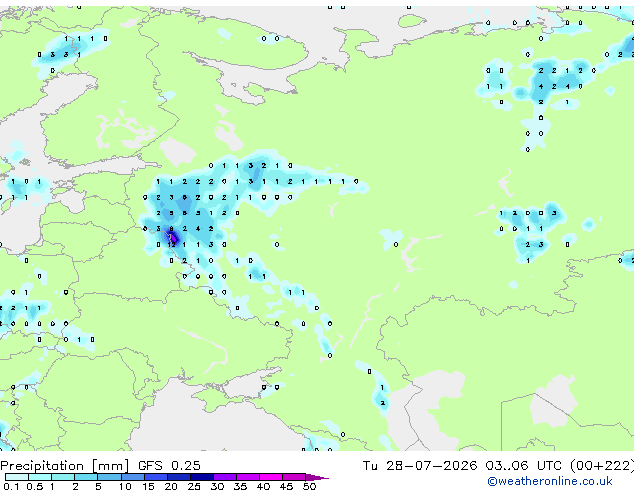
Task: Click the '25' legend scale label
Action: tap(194, 486)
